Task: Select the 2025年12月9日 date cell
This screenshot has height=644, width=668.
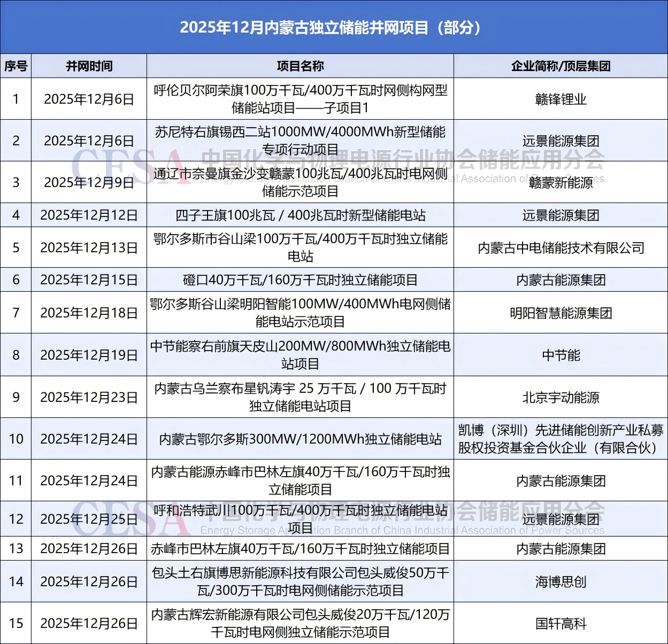Action: (89, 183)
